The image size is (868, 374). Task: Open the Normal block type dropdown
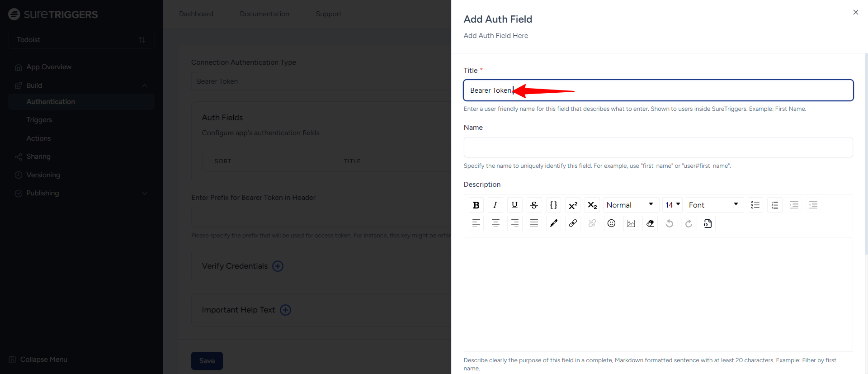[630, 205]
